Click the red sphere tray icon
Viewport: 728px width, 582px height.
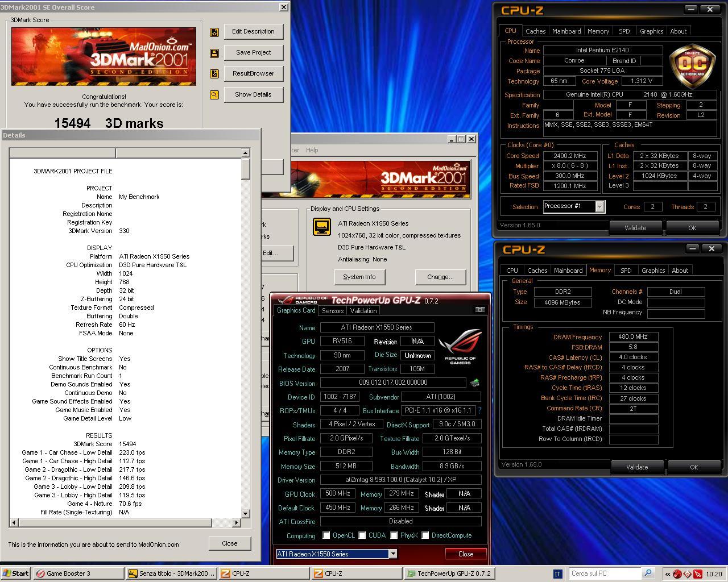point(677,574)
